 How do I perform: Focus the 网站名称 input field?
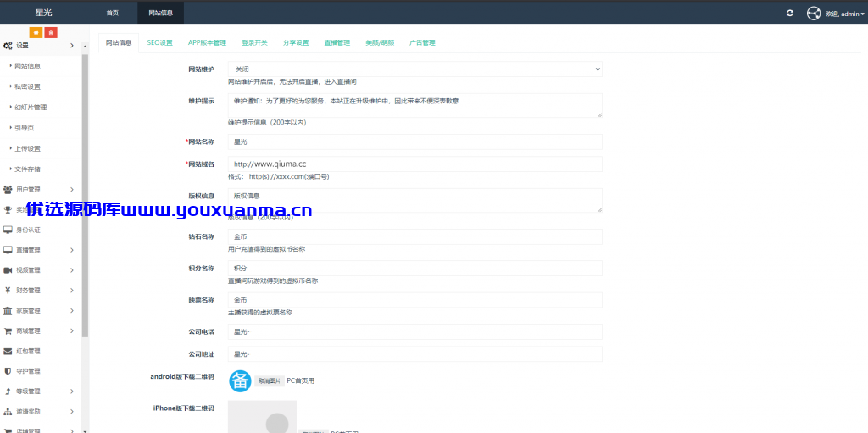415,142
